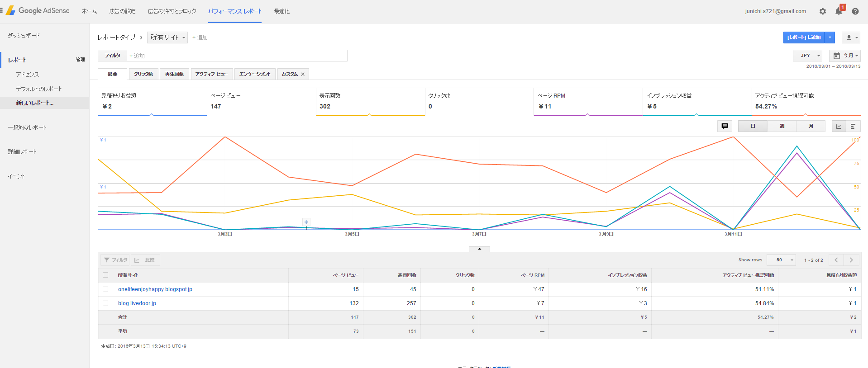Show chart annotations comment icon

pyautogui.click(x=725, y=126)
